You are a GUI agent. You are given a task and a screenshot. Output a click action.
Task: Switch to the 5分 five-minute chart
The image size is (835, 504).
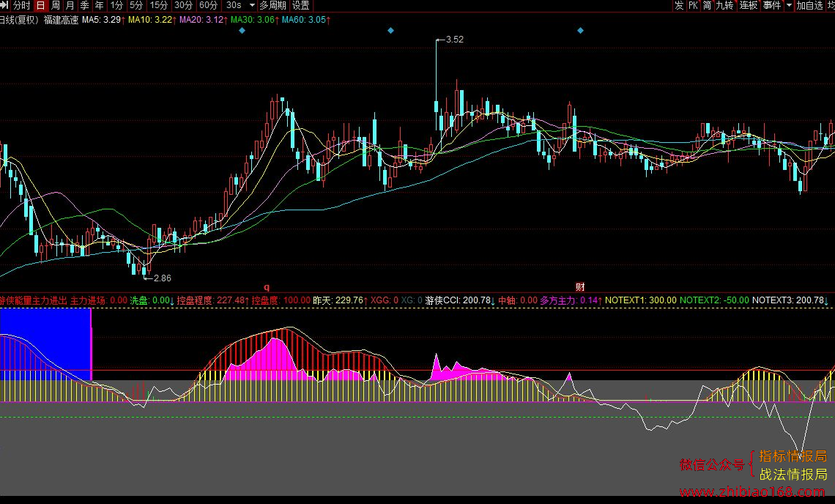(x=136, y=5)
